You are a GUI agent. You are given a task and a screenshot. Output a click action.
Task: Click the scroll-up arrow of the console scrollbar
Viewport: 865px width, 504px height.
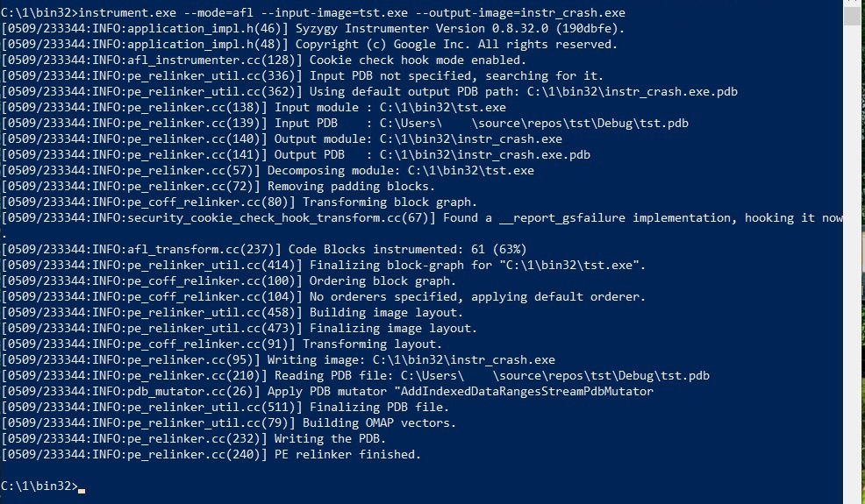click(853, 3)
